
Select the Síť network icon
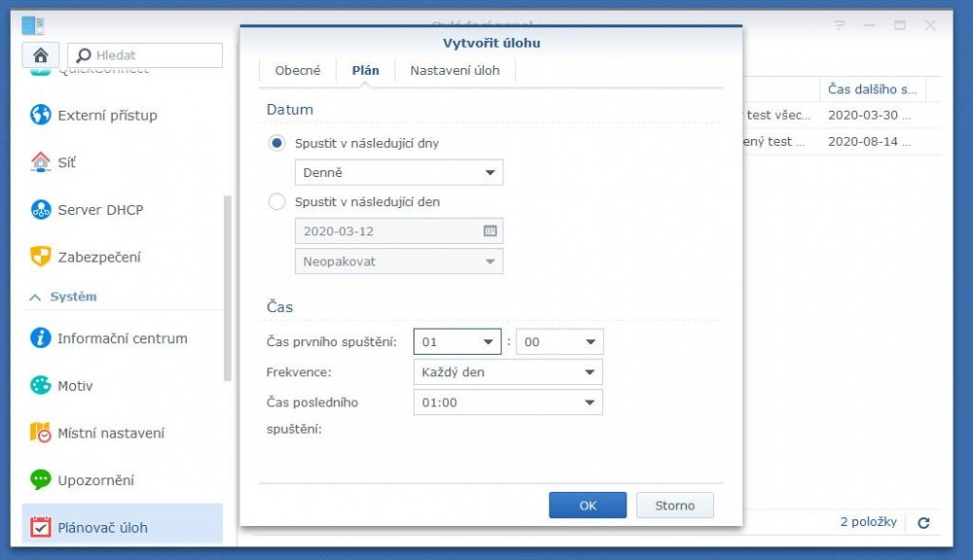(x=41, y=162)
